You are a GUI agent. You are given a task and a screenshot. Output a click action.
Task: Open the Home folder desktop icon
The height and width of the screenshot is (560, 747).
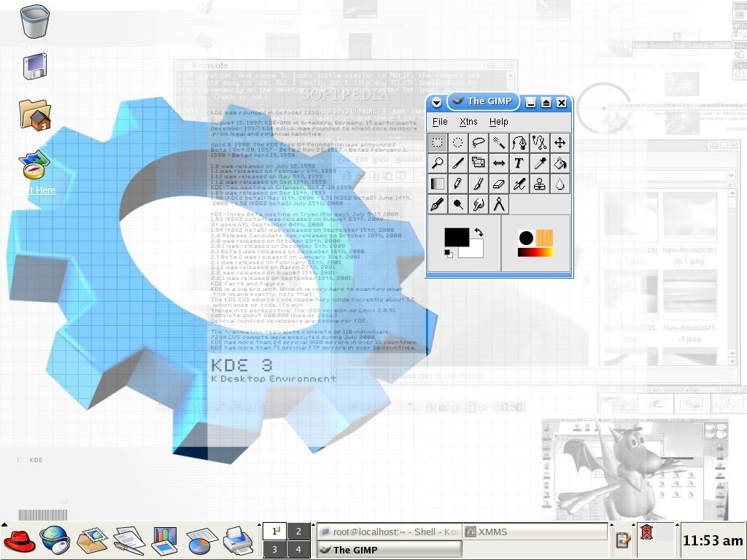click(x=35, y=115)
